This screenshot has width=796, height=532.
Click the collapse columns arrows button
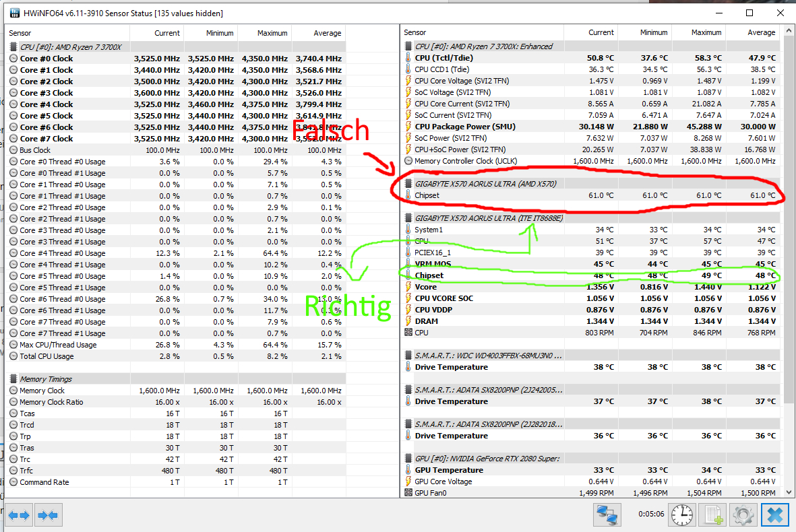tap(49, 516)
